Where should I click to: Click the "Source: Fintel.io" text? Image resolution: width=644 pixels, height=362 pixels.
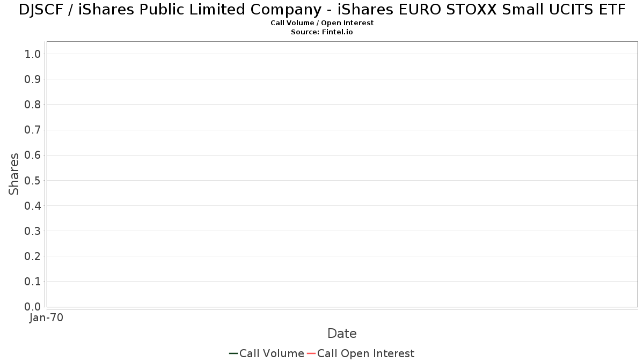(x=322, y=32)
